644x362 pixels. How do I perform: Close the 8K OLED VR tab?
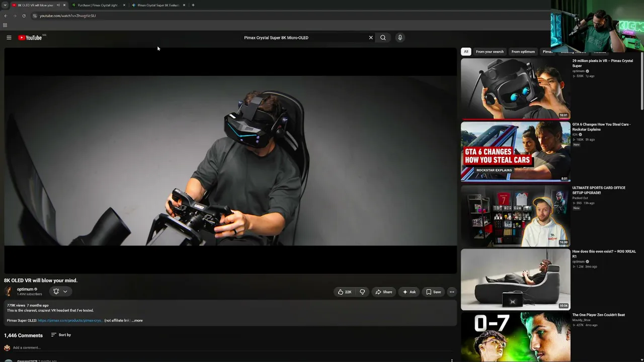(x=64, y=5)
